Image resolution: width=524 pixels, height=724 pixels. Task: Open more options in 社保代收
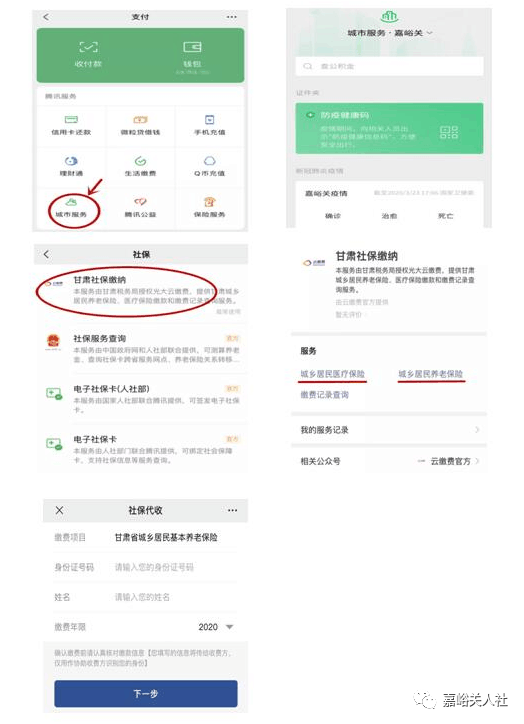click(232, 510)
